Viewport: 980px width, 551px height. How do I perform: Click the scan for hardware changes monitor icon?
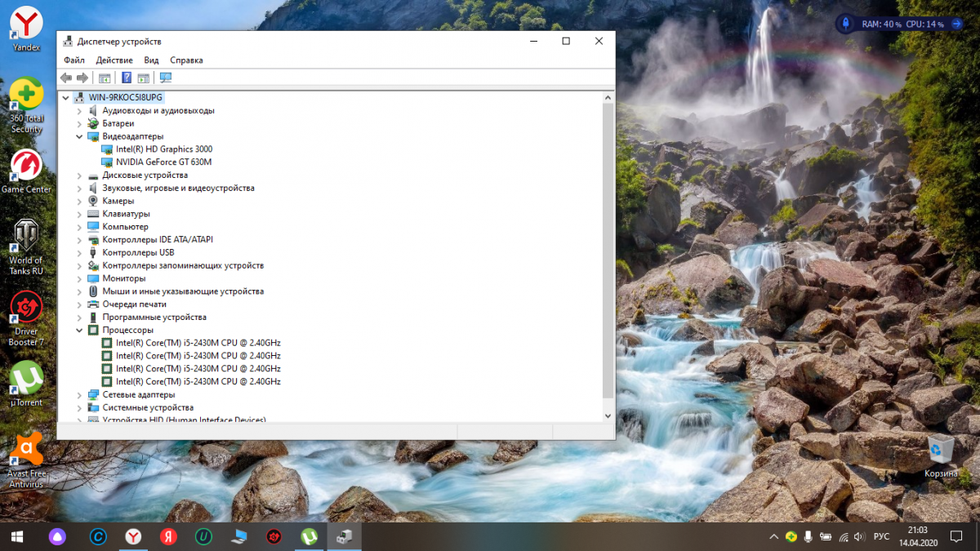pyautogui.click(x=166, y=78)
